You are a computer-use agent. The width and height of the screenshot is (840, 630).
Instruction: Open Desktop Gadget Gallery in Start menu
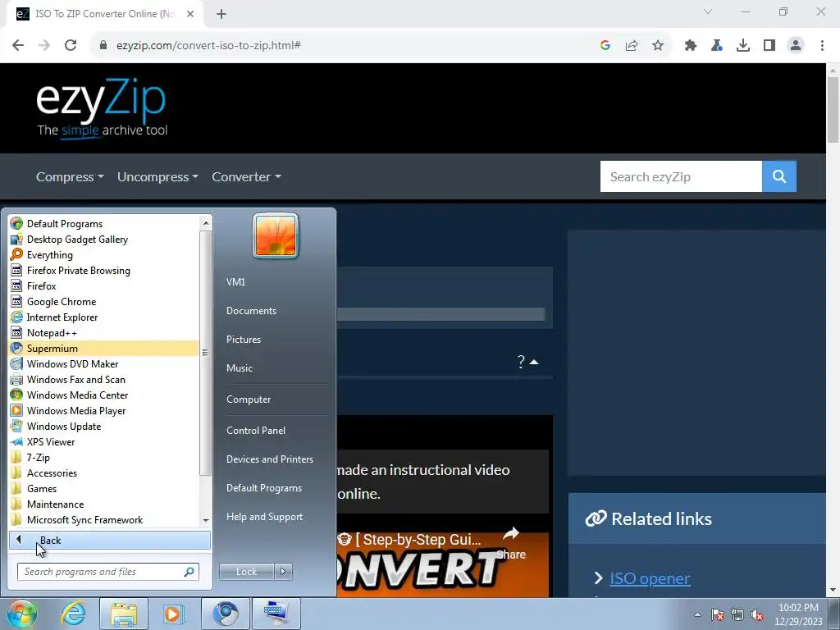point(104,240)
